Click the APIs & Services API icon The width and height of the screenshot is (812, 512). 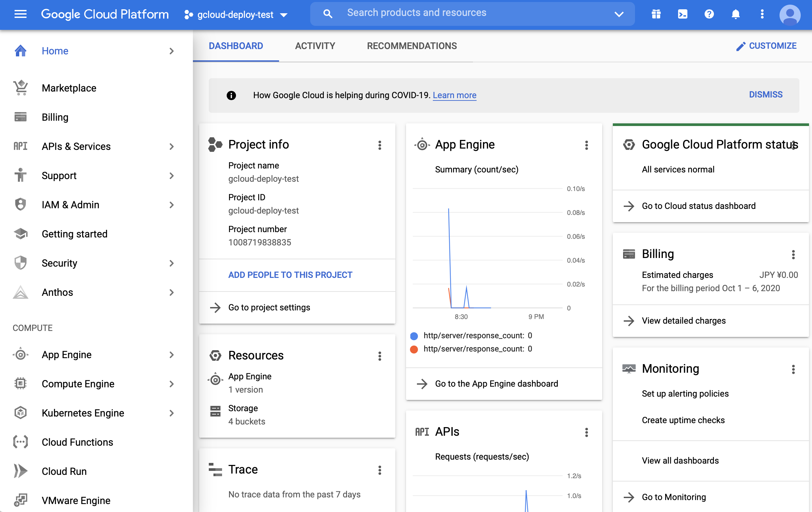click(x=21, y=146)
